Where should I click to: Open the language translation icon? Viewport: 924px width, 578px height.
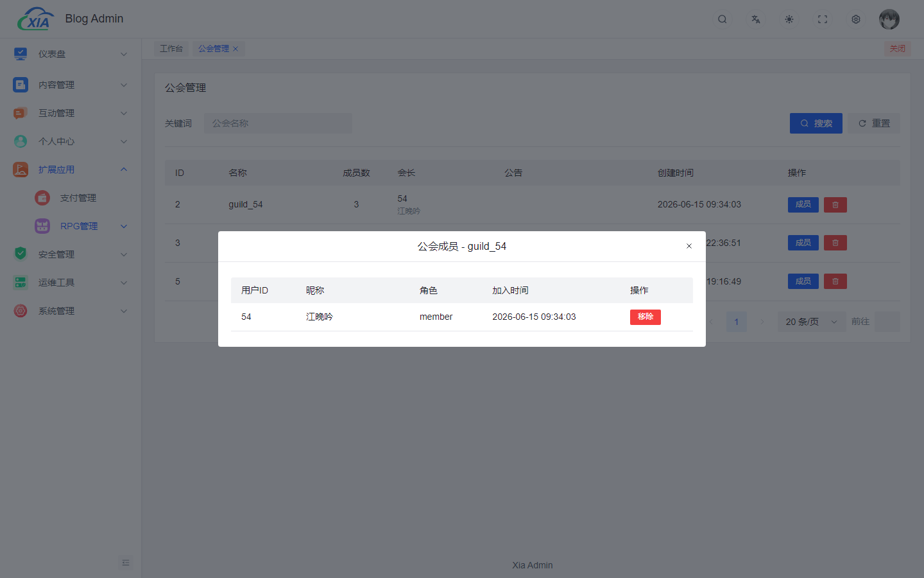point(756,19)
